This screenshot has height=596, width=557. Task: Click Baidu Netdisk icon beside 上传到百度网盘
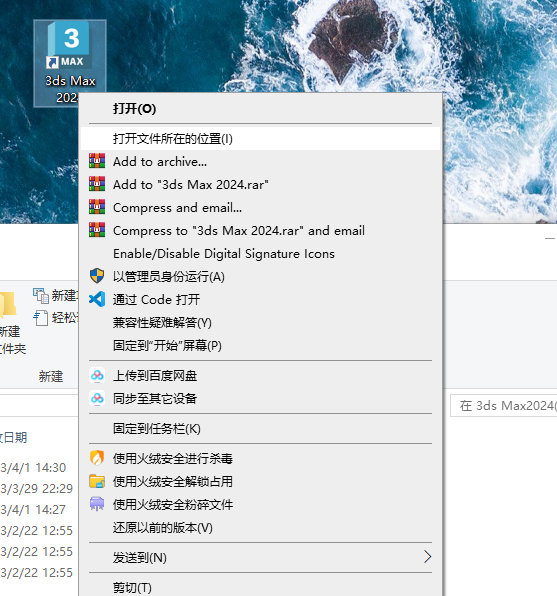[97, 375]
